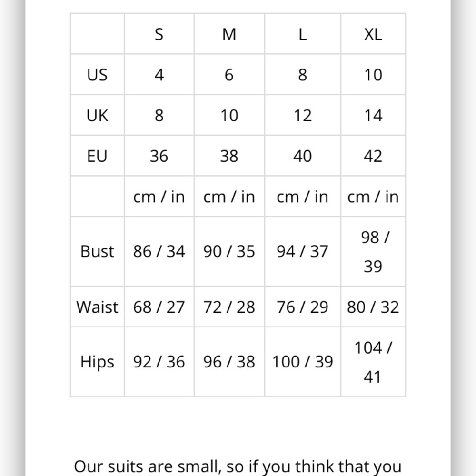
Task: Click the L size column header
Action: [x=303, y=34]
